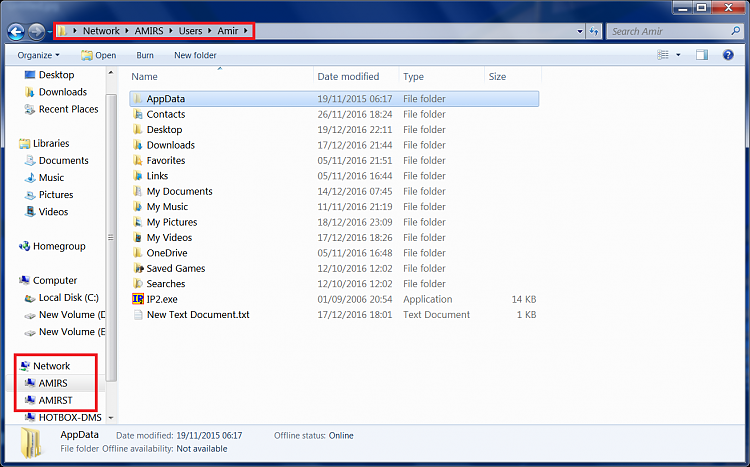Open the view options dropdown arrow

click(x=678, y=55)
